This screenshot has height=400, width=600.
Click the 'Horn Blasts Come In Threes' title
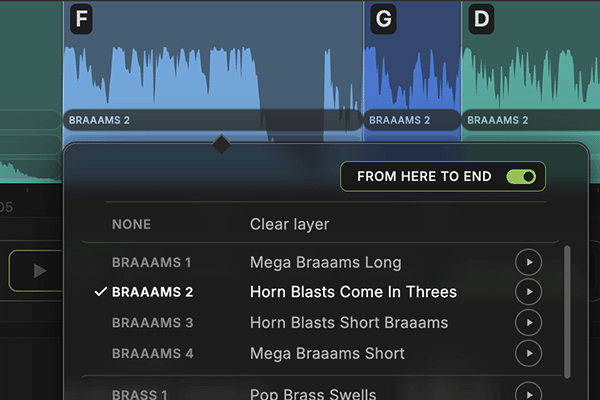(353, 292)
